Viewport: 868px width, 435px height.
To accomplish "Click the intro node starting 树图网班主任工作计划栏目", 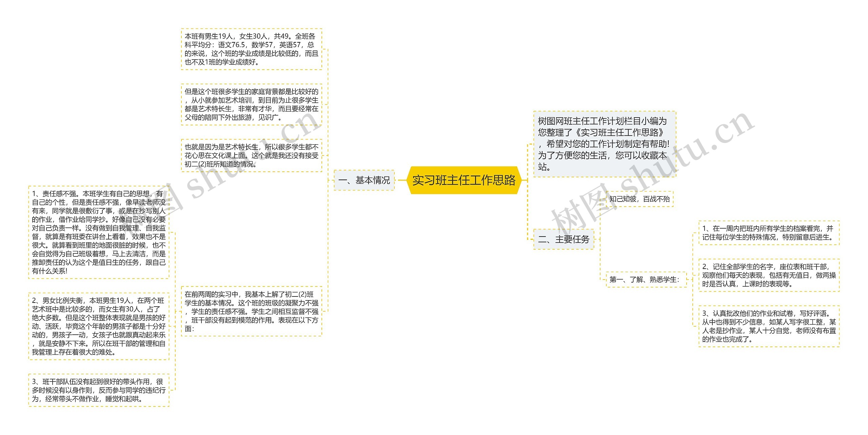I will point(605,144).
